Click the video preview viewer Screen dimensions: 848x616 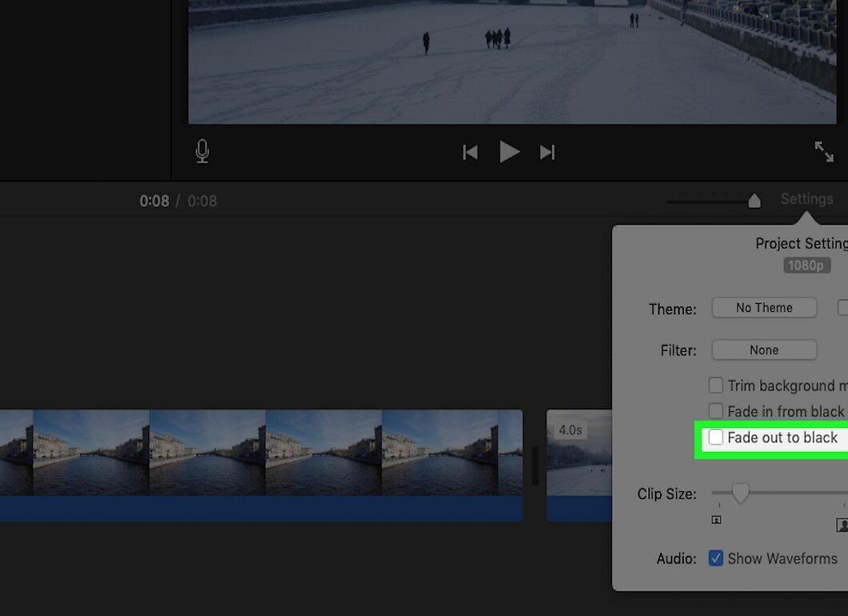512,62
